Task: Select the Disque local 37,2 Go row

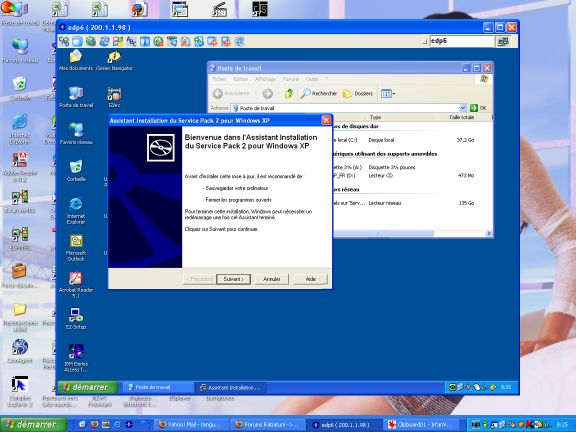Action: click(403, 140)
